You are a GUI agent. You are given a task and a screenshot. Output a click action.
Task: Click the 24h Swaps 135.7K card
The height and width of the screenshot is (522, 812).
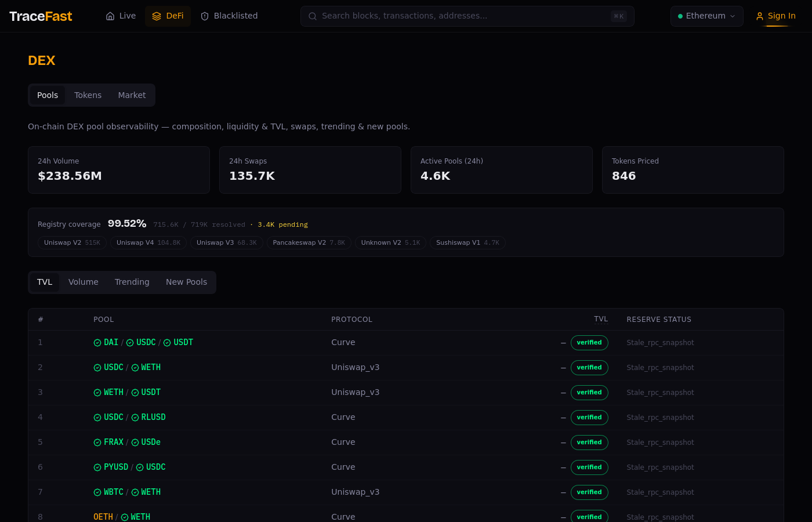(310, 170)
